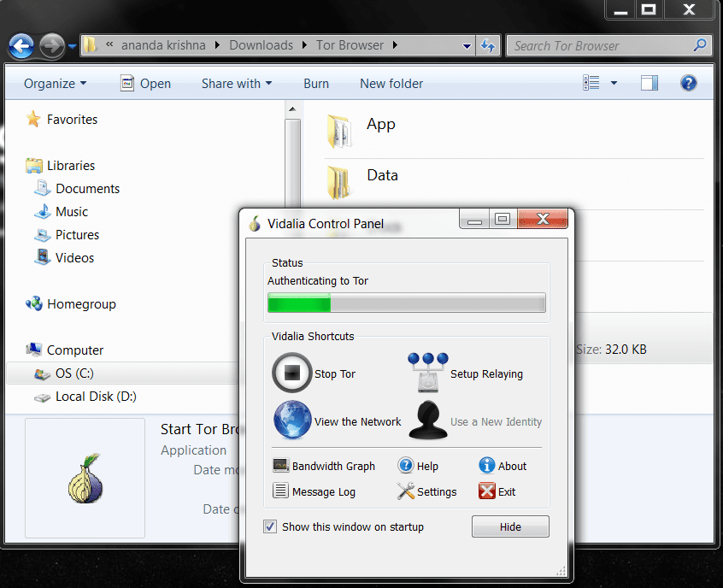Click the View the Network globe icon

(x=292, y=420)
